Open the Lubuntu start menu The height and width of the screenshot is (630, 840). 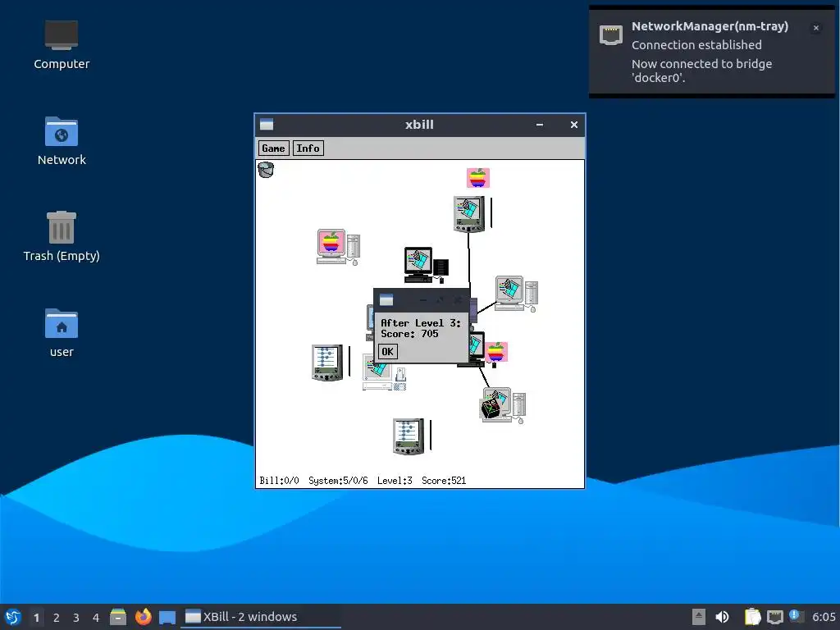(x=13, y=617)
